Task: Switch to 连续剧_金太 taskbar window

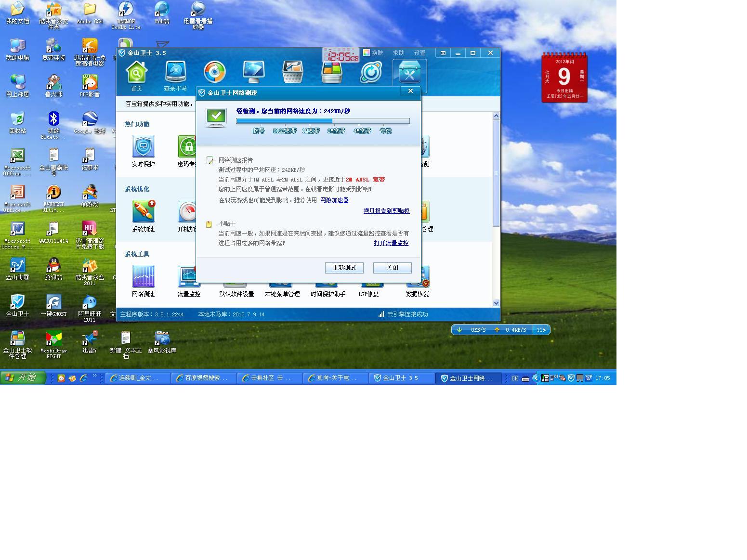Action: point(138,378)
